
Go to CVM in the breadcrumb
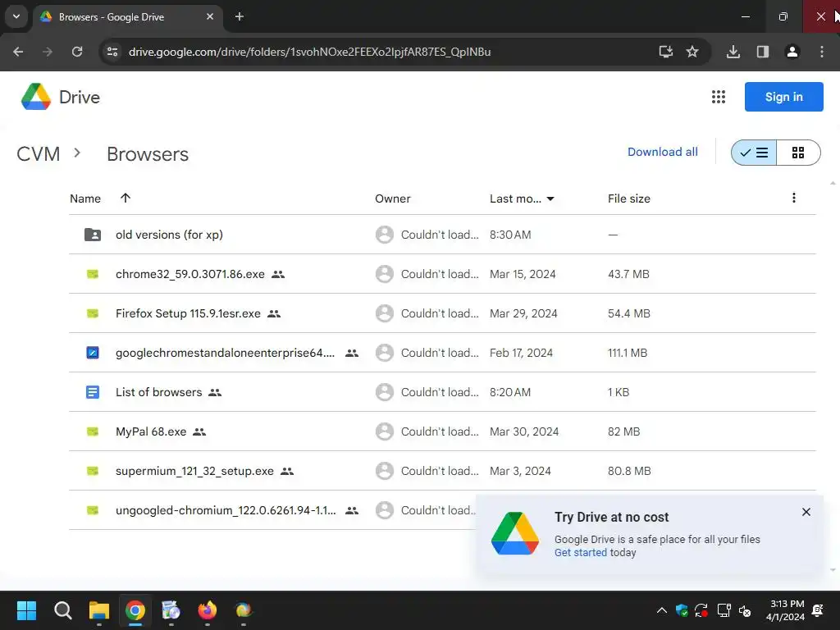point(38,154)
